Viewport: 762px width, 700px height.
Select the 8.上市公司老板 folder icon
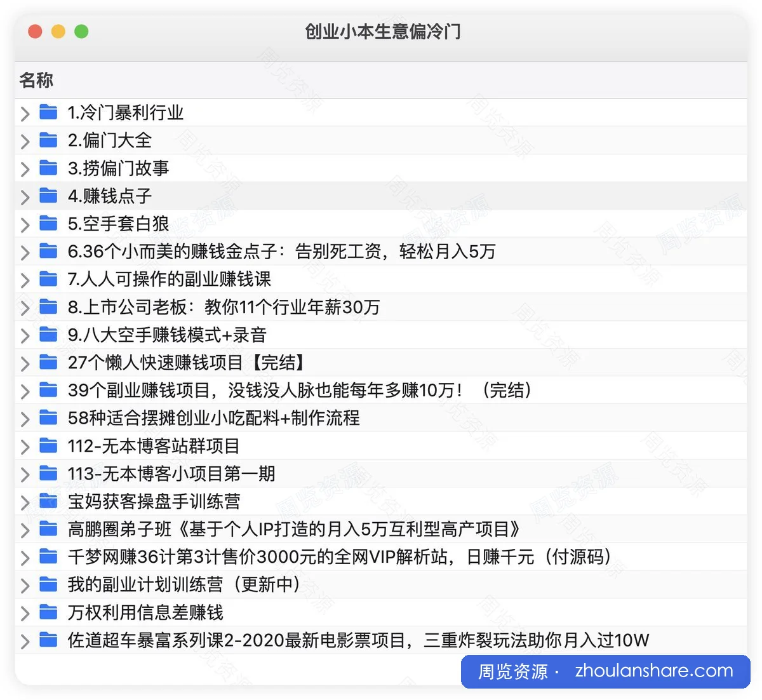(48, 307)
